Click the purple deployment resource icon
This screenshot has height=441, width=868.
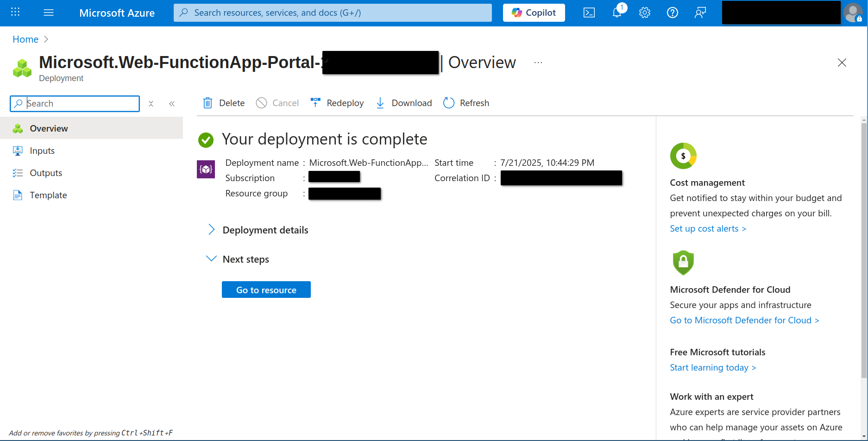[x=206, y=169]
